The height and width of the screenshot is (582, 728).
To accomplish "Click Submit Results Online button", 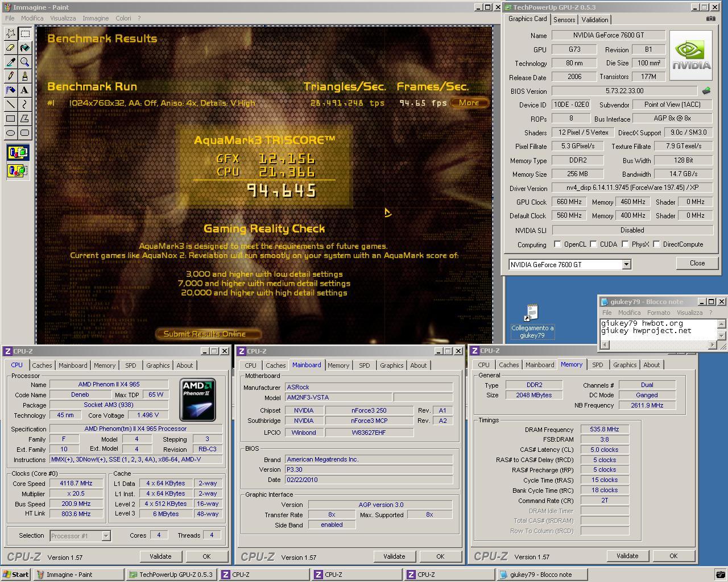I will click(208, 334).
